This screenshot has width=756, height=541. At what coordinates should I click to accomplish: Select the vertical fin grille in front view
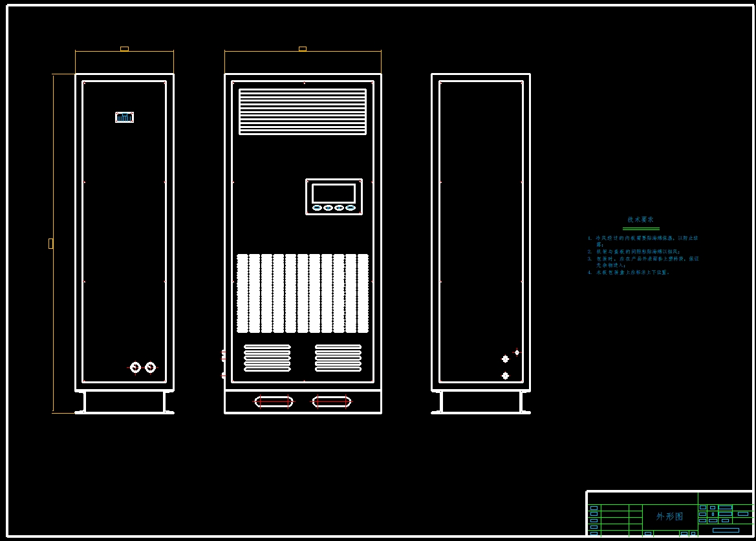[x=303, y=293]
